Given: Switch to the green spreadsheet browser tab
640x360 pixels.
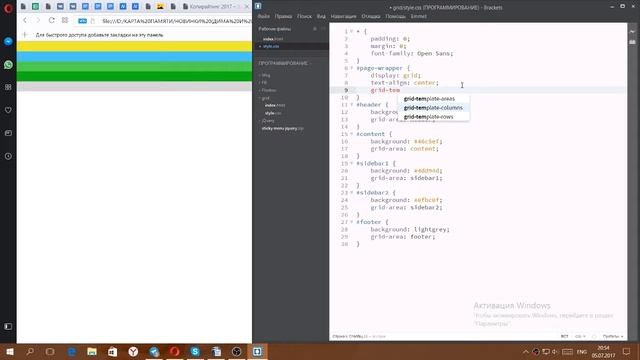Looking at the screenshot, I should [36, 7].
